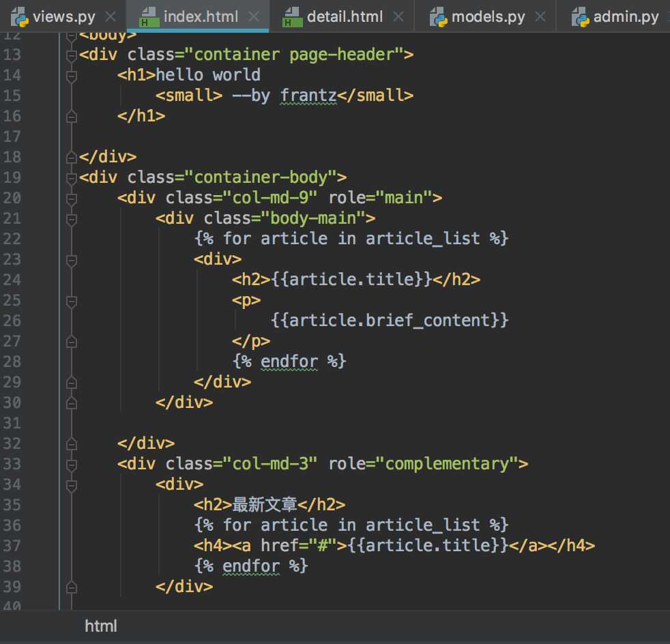This screenshot has height=644, width=670.
Task: Click fold end marker at line 29
Action: (72, 383)
